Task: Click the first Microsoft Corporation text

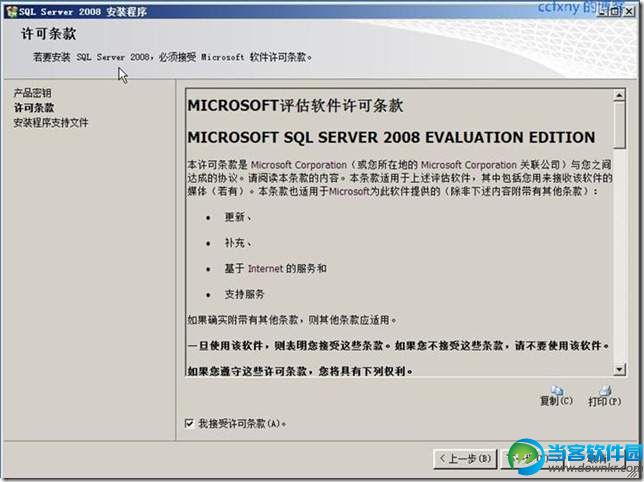Action: coord(299,165)
